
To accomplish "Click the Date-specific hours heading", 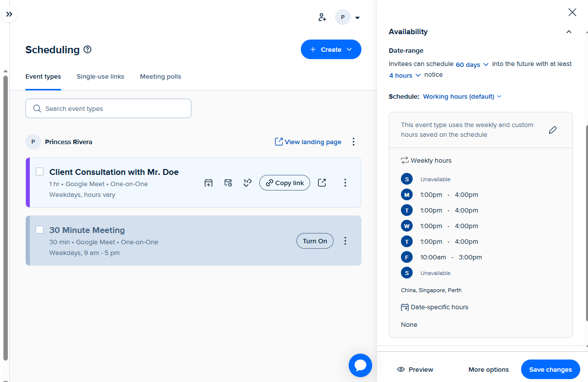I will 440,307.
